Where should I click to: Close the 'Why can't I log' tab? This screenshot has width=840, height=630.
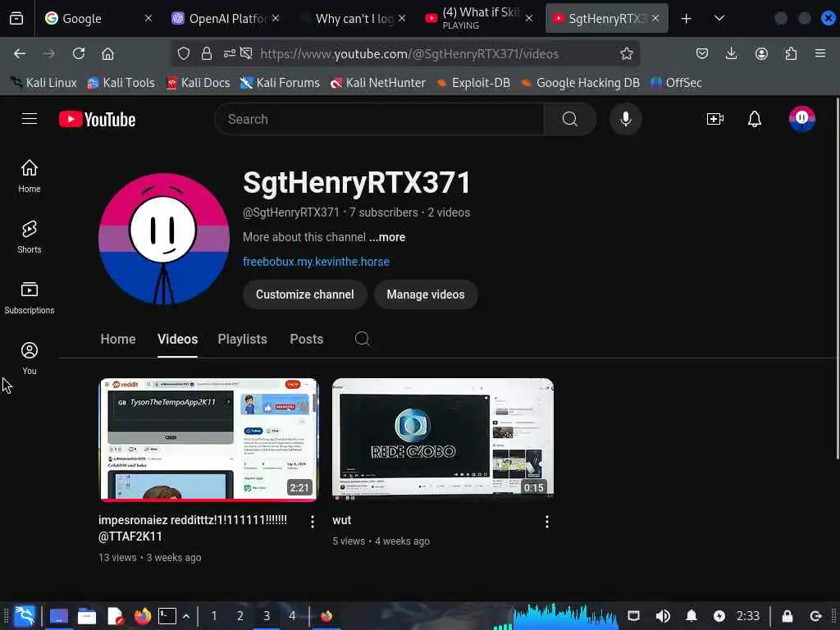tap(402, 18)
